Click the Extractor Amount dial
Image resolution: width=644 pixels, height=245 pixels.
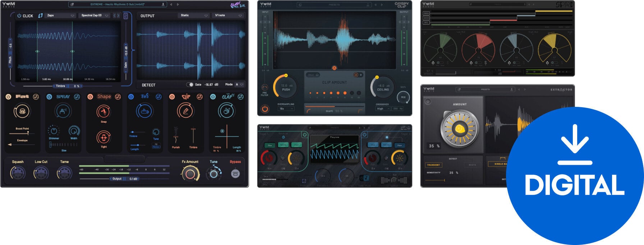(x=460, y=128)
